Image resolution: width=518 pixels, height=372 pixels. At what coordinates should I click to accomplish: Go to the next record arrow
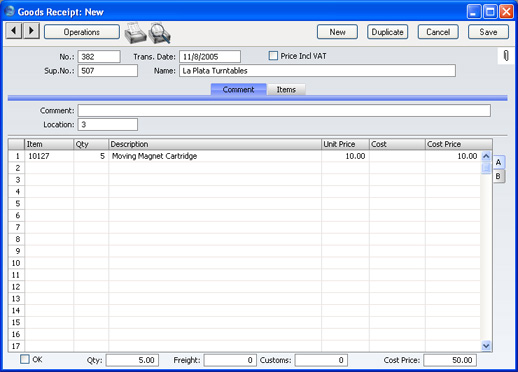coord(31,31)
